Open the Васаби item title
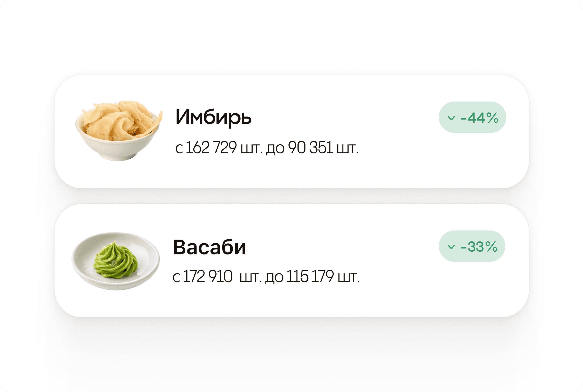 click(x=210, y=247)
